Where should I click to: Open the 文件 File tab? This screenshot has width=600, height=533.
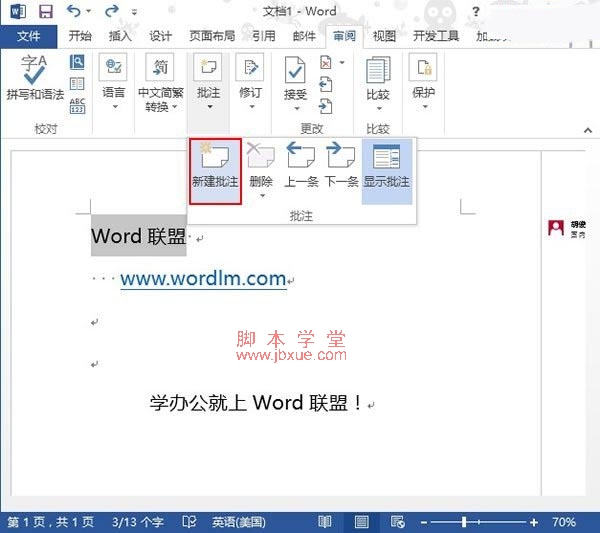coord(29,36)
